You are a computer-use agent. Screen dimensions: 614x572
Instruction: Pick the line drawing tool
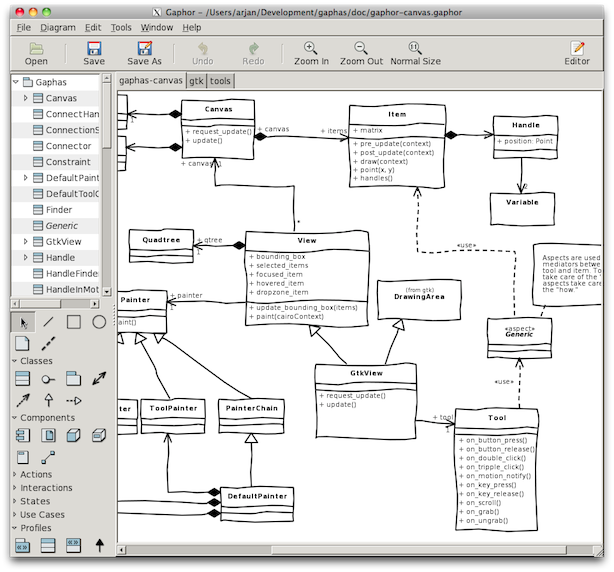(48, 322)
